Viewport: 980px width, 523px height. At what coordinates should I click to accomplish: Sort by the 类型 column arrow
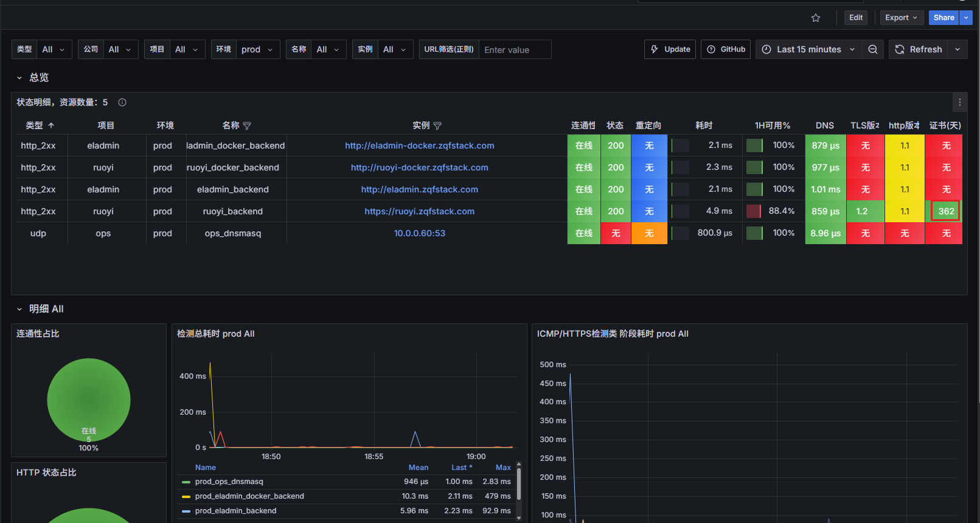pos(51,125)
